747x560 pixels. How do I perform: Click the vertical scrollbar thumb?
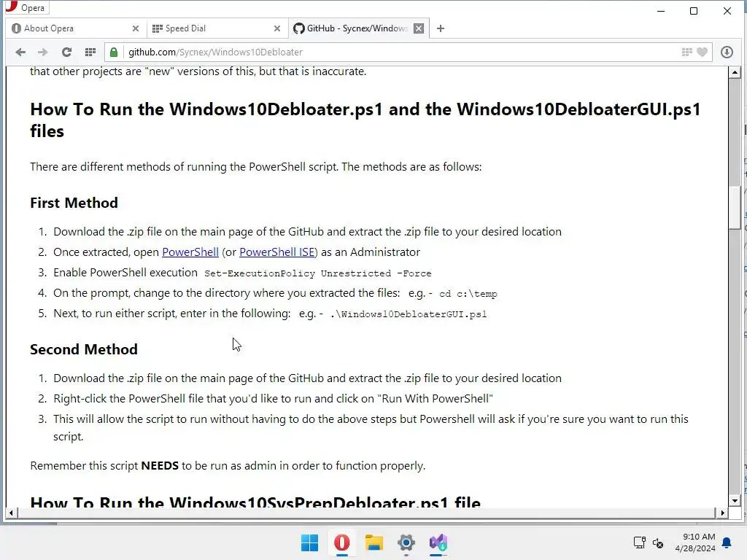(x=735, y=208)
